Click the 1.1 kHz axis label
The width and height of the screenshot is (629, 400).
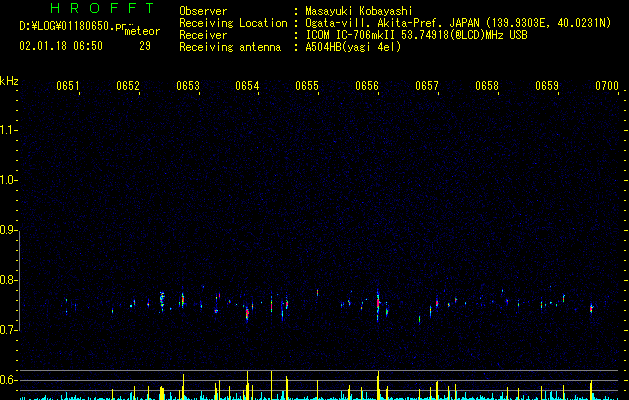coord(7,130)
